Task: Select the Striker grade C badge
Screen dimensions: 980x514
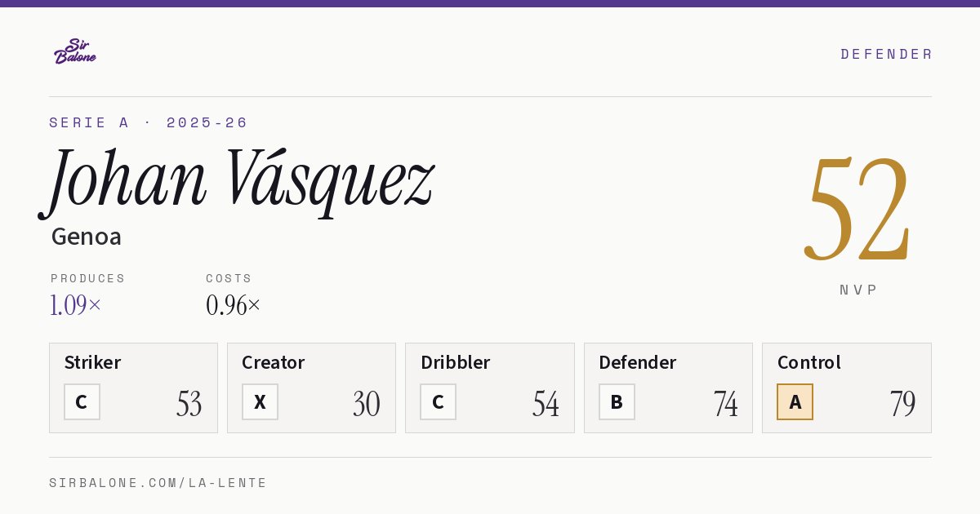Action: 82,401
